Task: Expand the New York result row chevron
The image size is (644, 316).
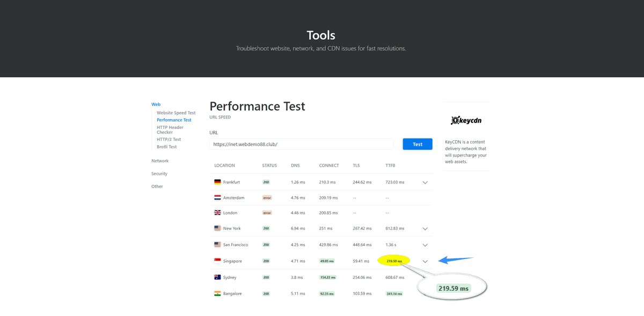Action: (x=425, y=229)
